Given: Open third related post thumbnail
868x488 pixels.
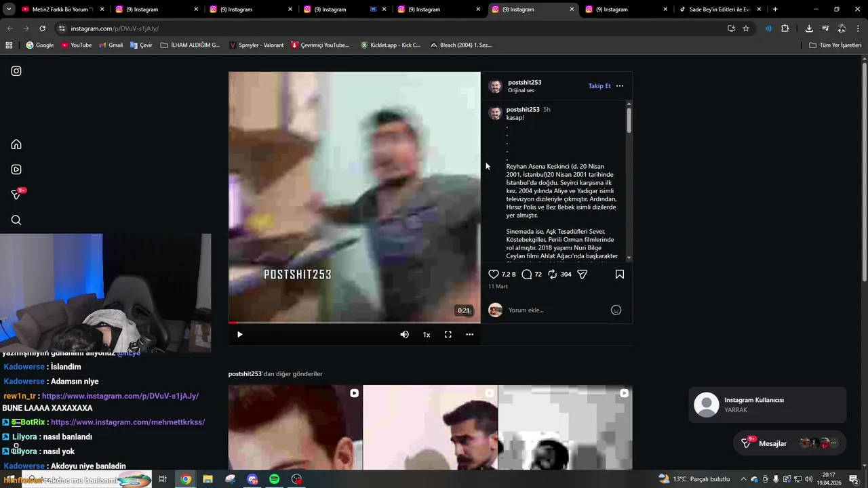Looking at the screenshot, I should tap(565, 427).
